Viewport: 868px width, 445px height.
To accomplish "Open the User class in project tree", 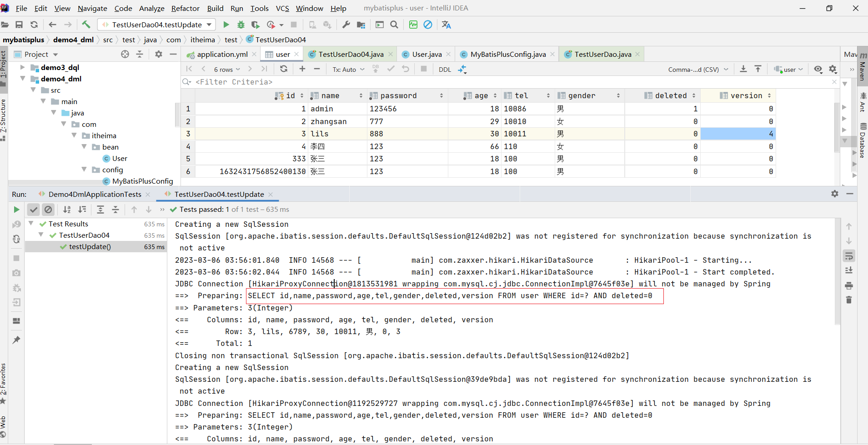I will pyautogui.click(x=119, y=158).
